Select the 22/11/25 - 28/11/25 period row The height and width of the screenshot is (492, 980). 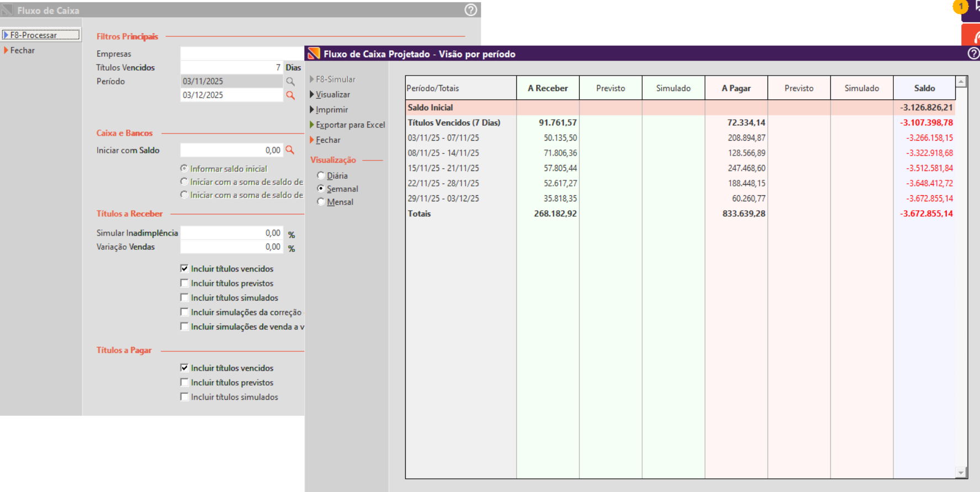pos(680,183)
